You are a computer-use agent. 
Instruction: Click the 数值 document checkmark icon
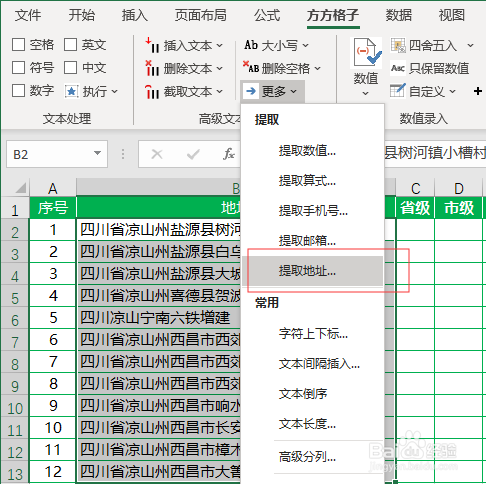coord(367,53)
